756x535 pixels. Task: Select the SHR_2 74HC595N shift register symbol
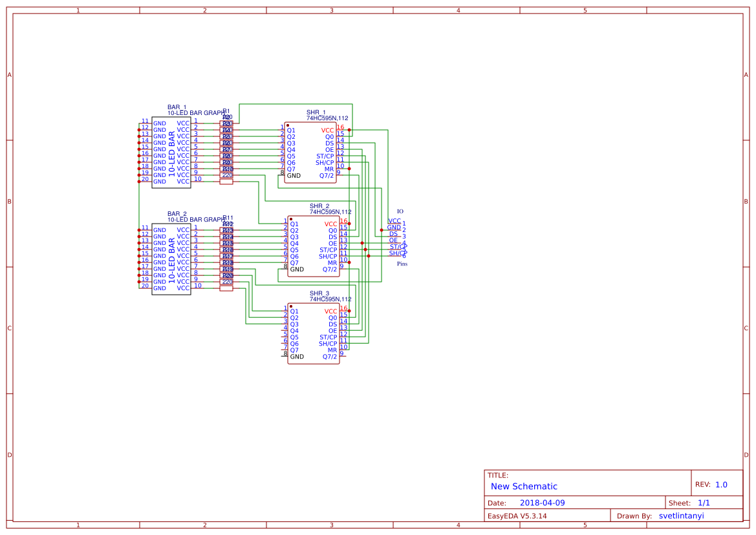coord(313,247)
